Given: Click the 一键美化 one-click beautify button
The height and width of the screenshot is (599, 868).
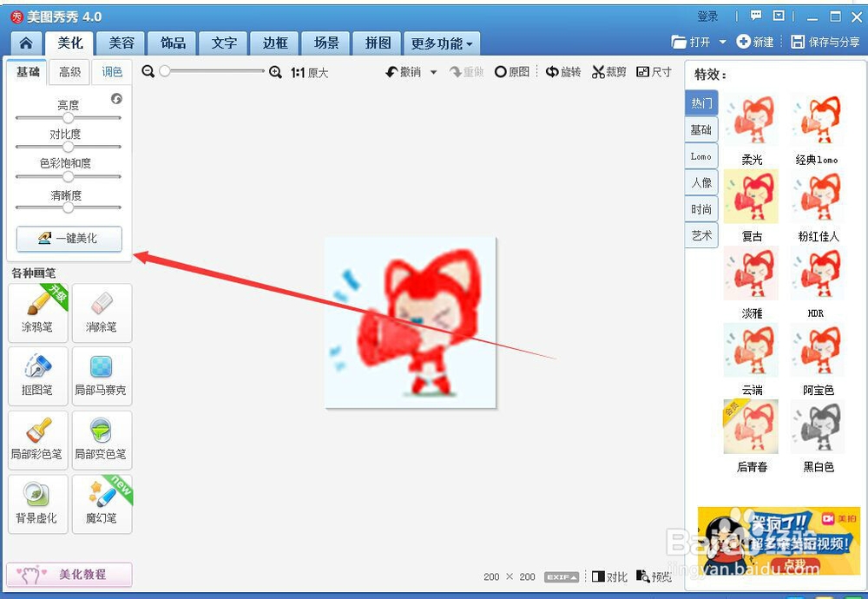Looking at the screenshot, I should [69, 239].
